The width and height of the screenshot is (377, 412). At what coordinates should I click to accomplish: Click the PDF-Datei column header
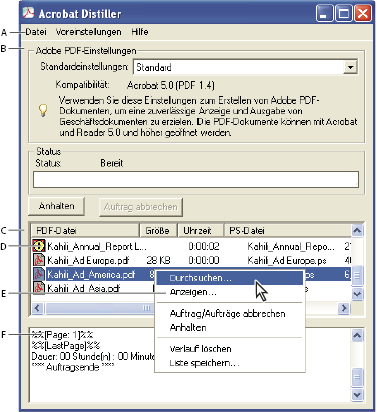pos(85,230)
